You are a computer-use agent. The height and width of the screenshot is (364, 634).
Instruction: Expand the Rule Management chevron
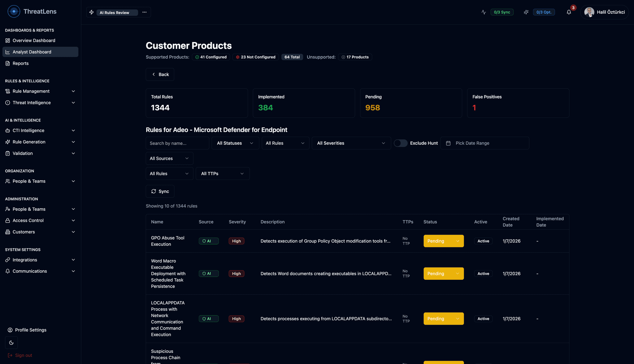(73, 91)
